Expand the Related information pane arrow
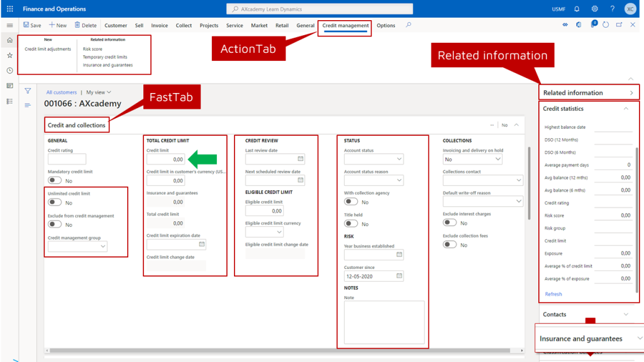 tap(631, 93)
